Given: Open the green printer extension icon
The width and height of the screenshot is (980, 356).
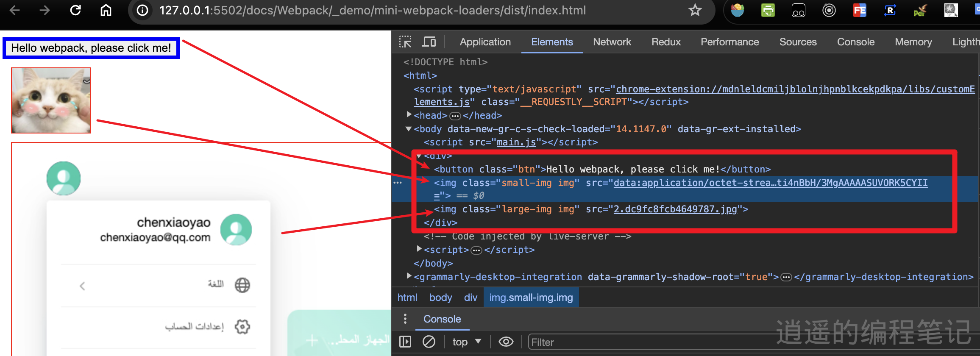Looking at the screenshot, I should tap(768, 10).
